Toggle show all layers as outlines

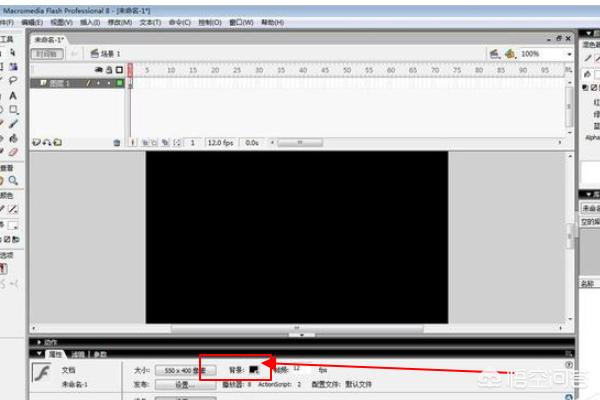coord(119,70)
